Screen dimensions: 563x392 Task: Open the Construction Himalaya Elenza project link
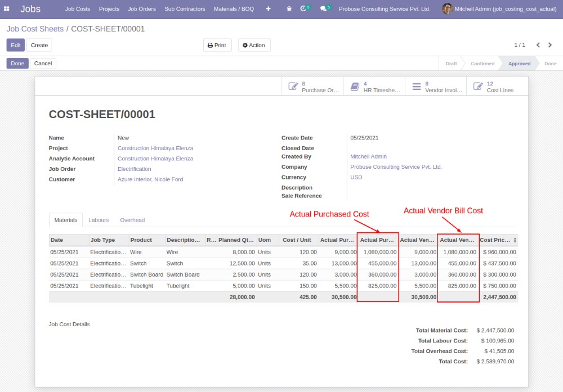click(x=155, y=148)
